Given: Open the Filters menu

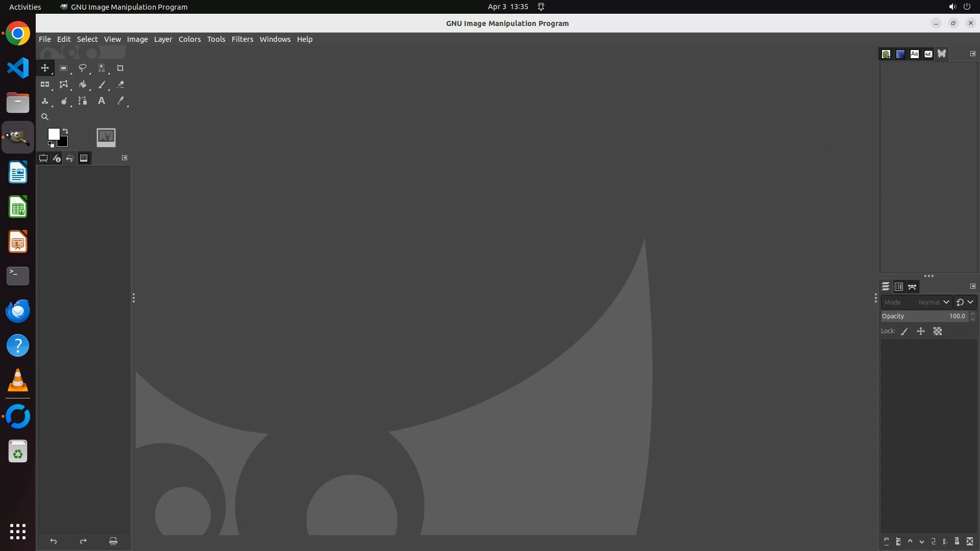Looking at the screenshot, I should click(242, 39).
